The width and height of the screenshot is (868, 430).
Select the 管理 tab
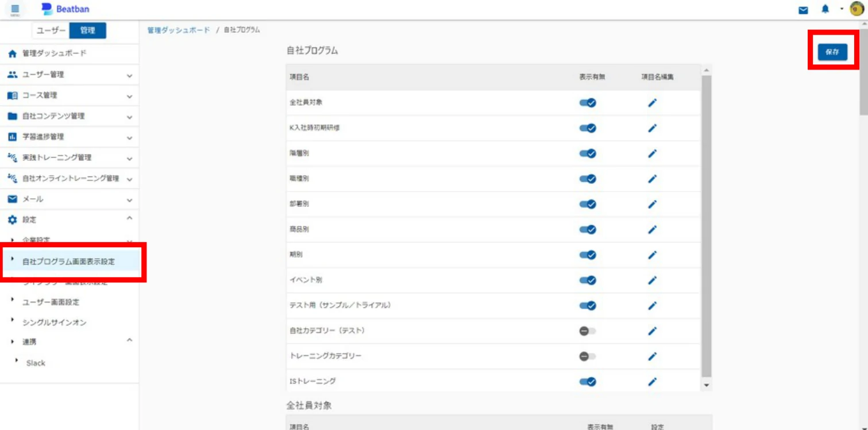click(x=88, y=31)
